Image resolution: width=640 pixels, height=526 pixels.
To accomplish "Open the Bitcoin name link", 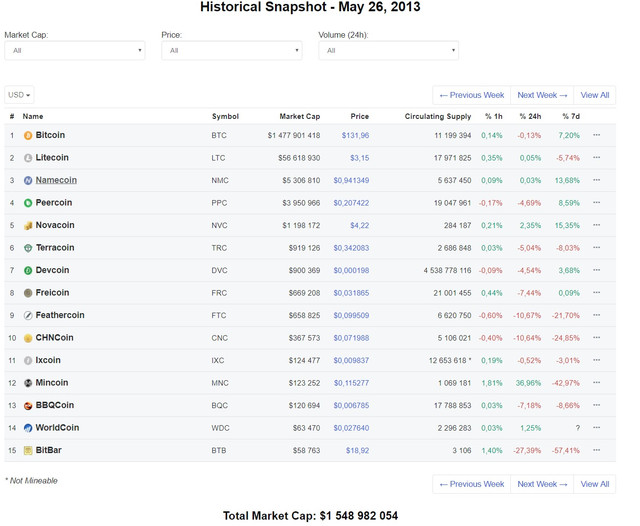I will [x=50, y=135].
